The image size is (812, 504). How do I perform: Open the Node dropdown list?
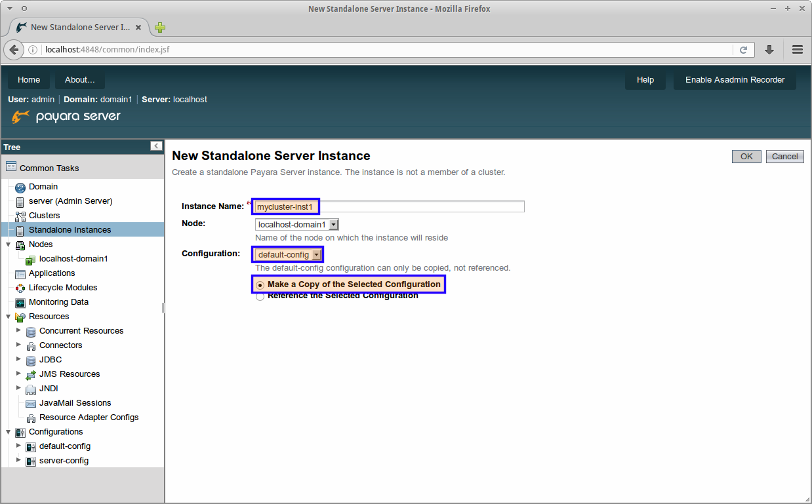coord(296,225)
